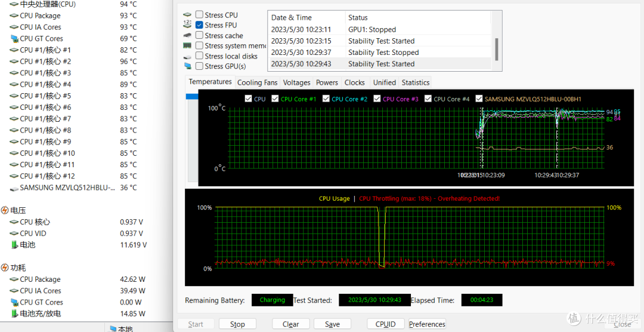This screenshot has width=644, height=332.
Task: Enable the Stress GPU(s) checkbox
Action: [199, 66]
